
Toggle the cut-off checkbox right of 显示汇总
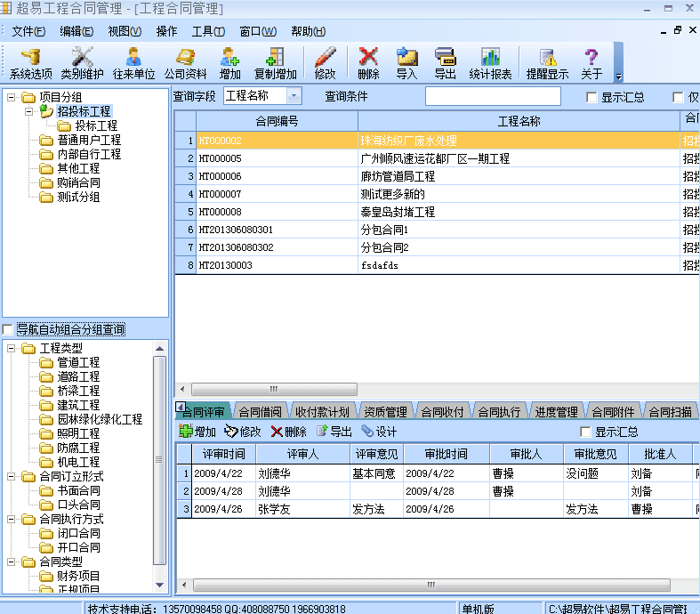point(678,97)
